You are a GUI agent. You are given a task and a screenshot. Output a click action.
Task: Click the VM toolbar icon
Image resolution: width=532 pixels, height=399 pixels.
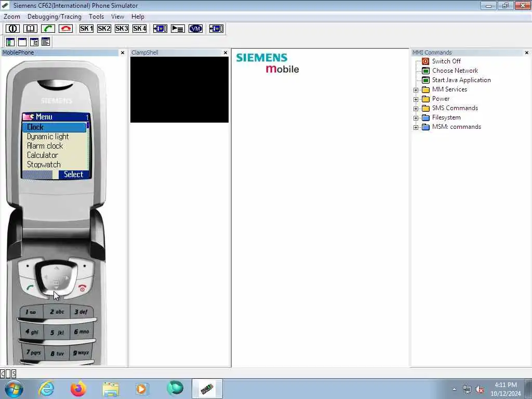(195, 29)
